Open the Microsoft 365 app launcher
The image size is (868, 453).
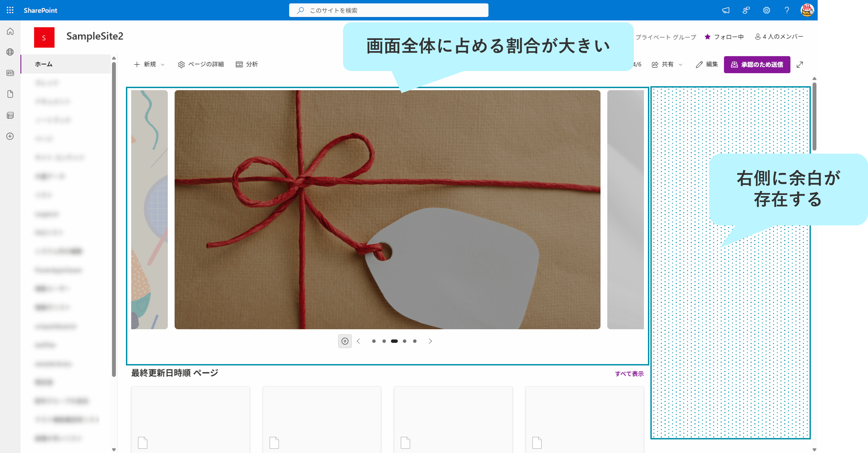(x=10, y=10)
